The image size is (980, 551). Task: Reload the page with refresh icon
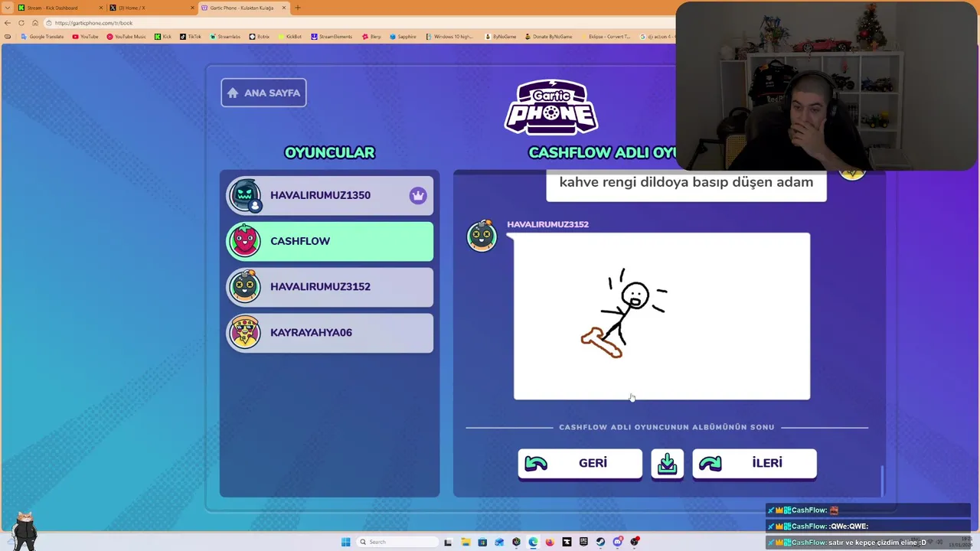pos(21,23)
